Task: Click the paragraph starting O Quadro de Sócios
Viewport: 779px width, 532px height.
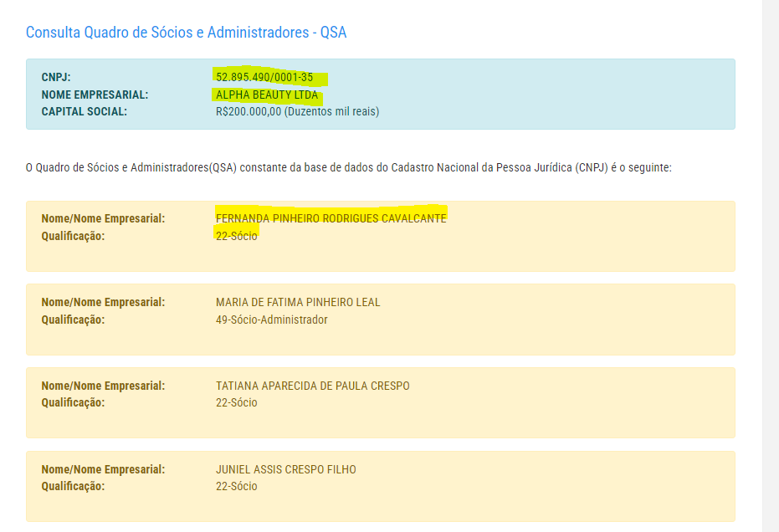Action: [x=349, y=167]
